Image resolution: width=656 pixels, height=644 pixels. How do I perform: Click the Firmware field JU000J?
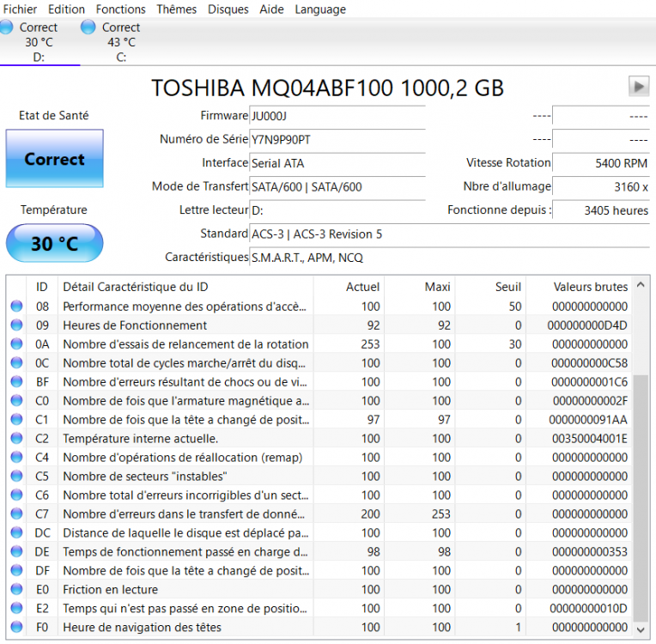[x=337, y=116]
